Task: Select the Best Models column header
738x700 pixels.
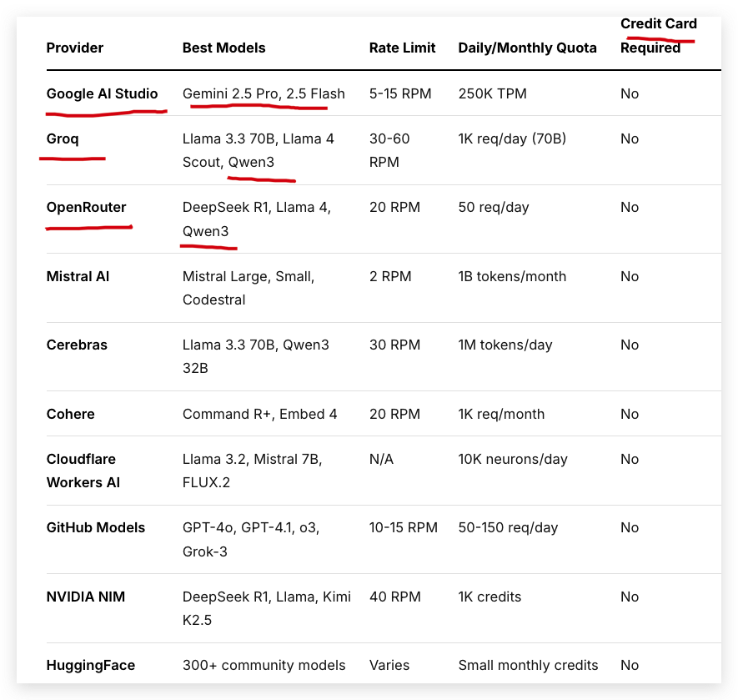Action: click(x=224, y=48)
